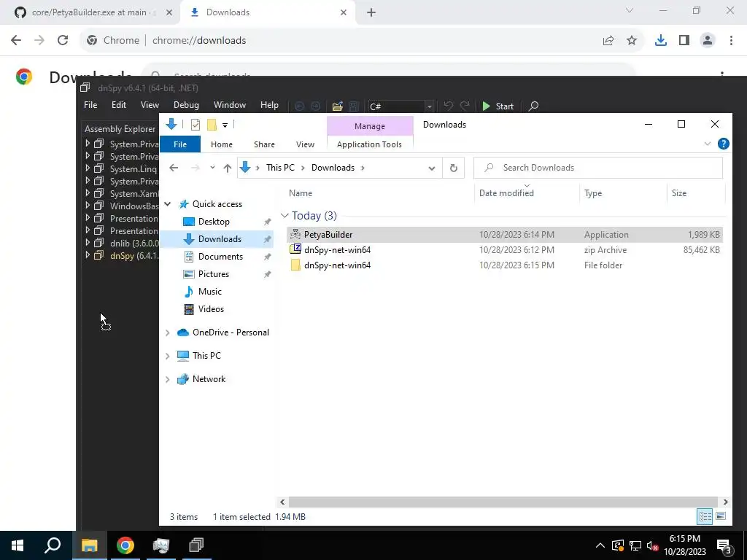Open dnSpy Edit menu
The height and width of the screenshot is (560, 747).
(119, 105)
